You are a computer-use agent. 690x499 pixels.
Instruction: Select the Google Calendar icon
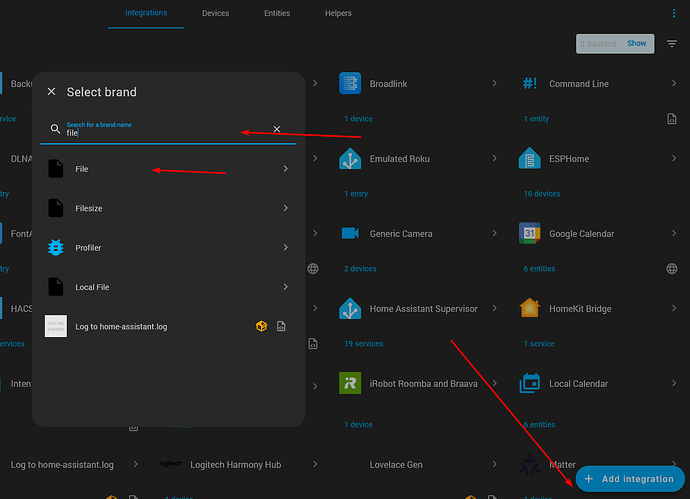(530, 234)
